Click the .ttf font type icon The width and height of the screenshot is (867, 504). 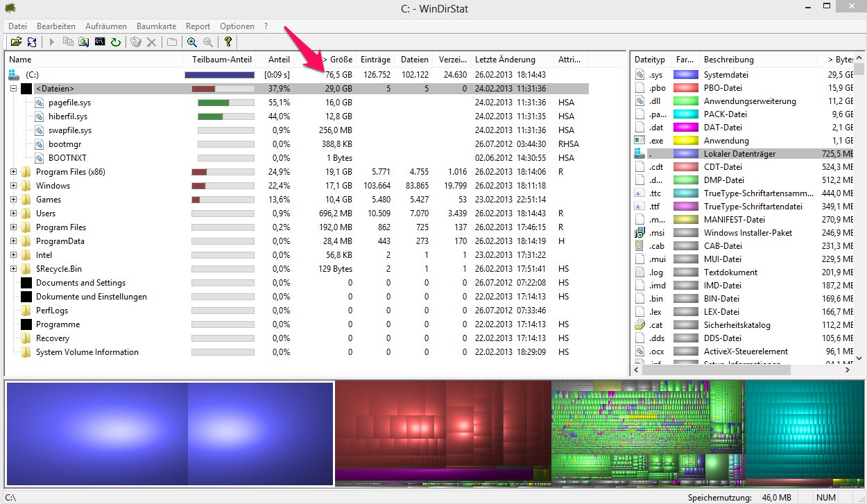coord(640,207)
